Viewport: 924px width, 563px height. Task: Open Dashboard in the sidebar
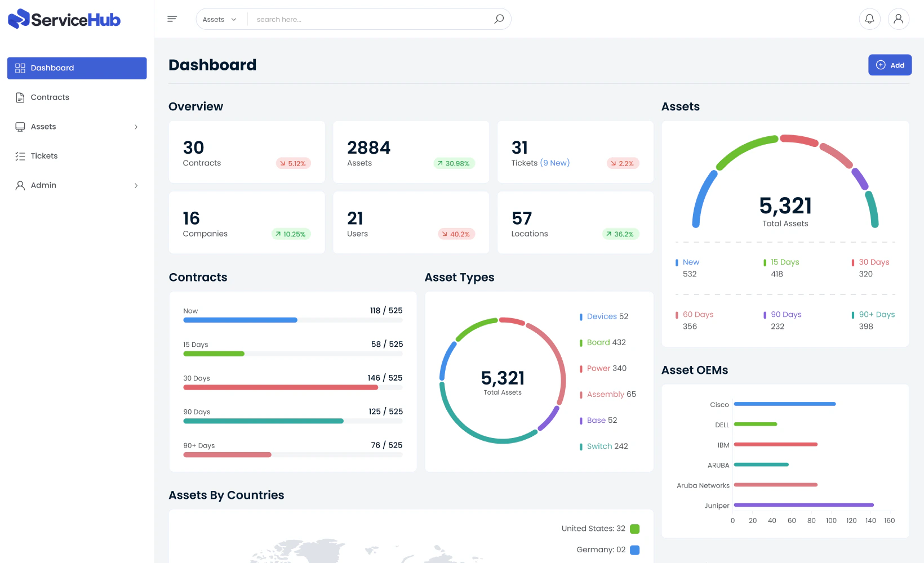coord(77,68)
